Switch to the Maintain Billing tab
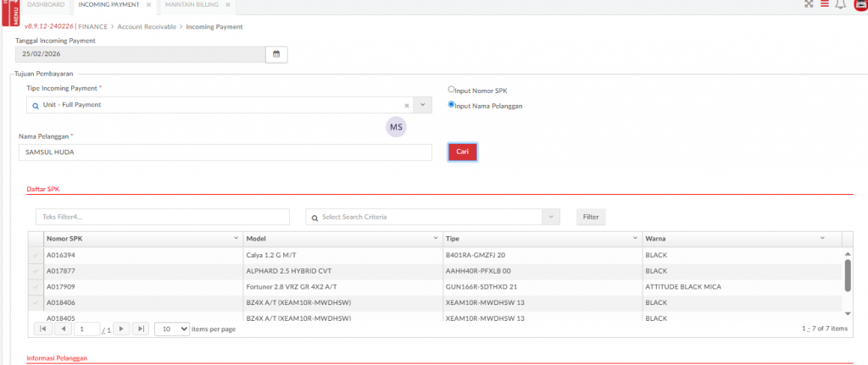This screenshot has height=365, width=868. tap(191, 5)
